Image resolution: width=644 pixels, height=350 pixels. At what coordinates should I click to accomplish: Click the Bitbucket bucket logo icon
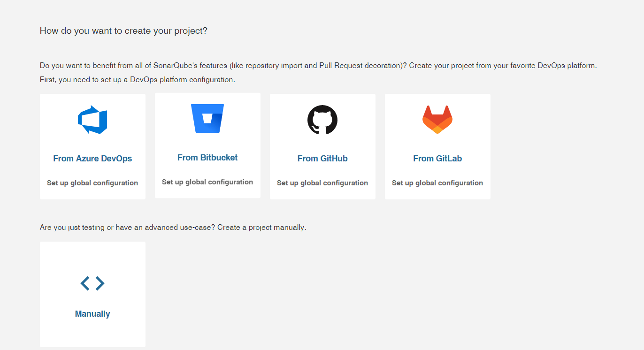(x=207, y=119)
